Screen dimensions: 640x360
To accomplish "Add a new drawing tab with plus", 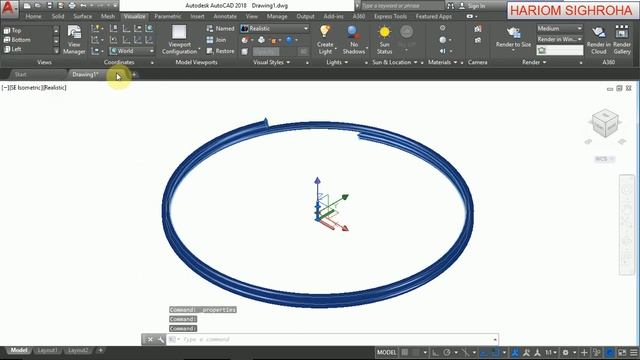I will pos(134,74).
